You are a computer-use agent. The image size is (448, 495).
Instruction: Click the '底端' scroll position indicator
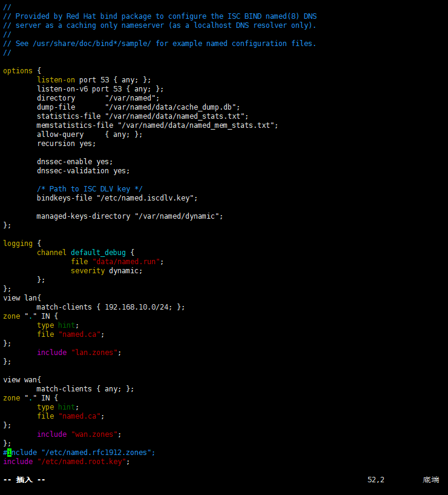point(431,480)
